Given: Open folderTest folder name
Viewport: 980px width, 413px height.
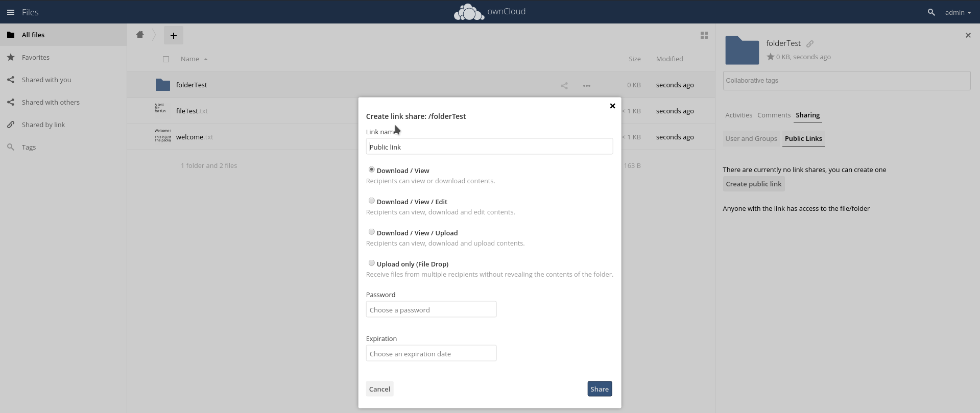Looking at the screenshot, I should [x=192, y=85].
